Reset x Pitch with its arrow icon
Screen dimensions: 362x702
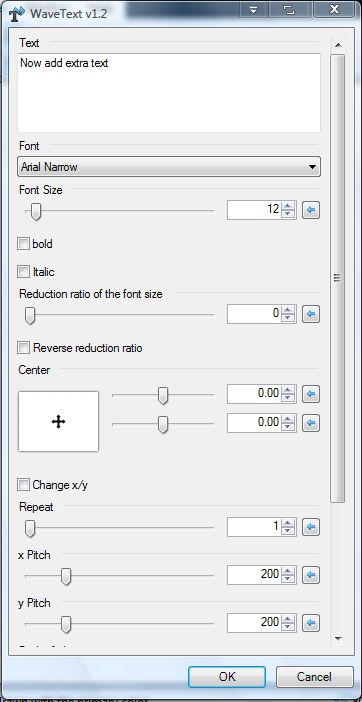tap(311, 575)
